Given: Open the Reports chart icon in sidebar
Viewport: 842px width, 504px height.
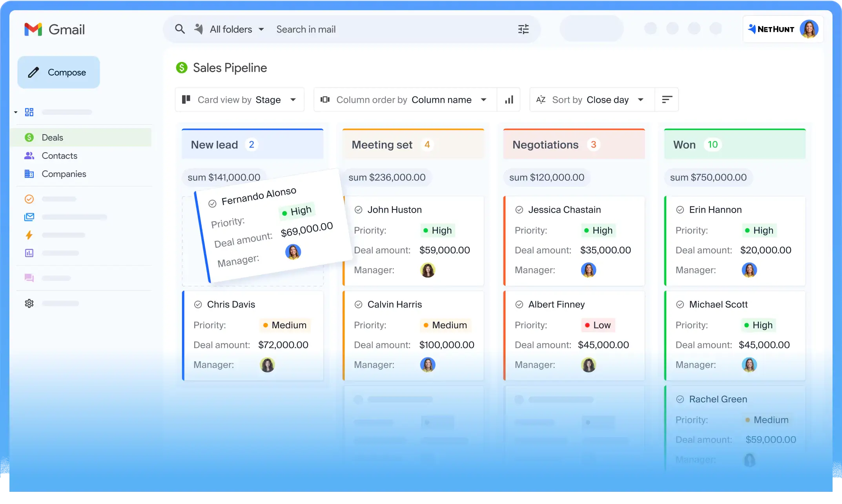Looking at the screenshot, I should tap(29, 253).
